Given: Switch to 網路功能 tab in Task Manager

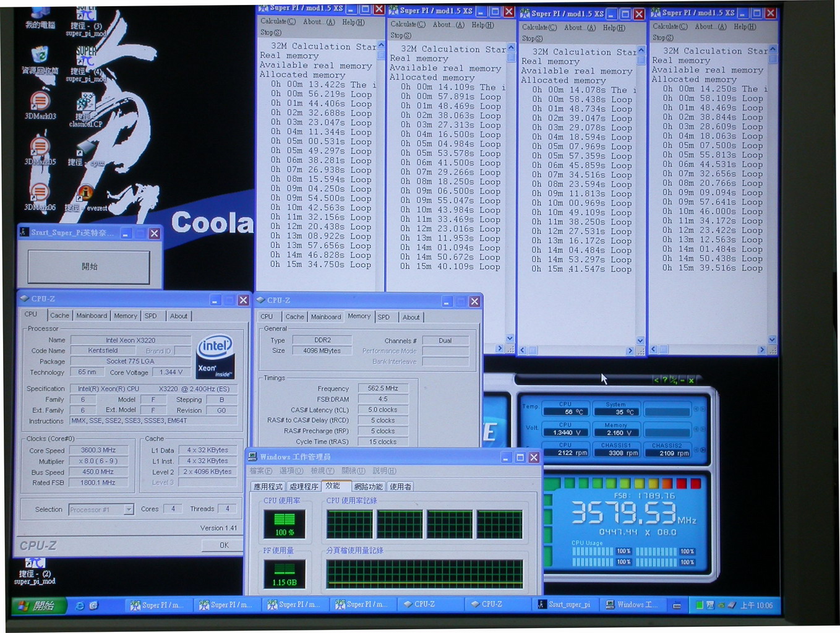Looking at the screenshot, I should pyautogui.click(x=369, y=487).
